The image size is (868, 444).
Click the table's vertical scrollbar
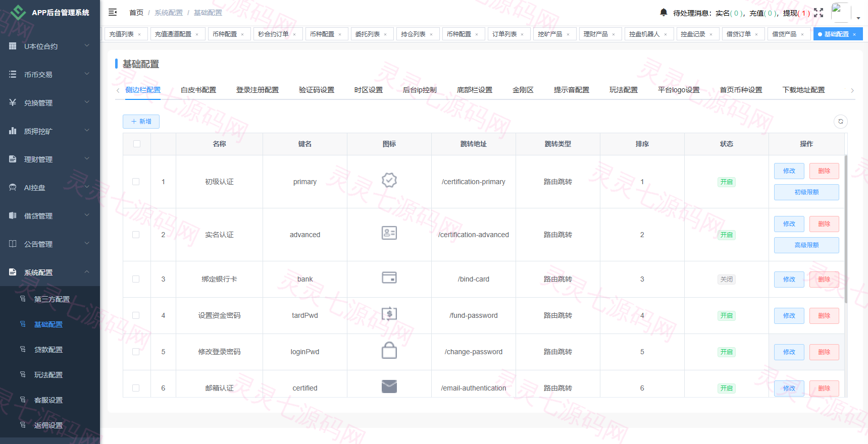846,229
